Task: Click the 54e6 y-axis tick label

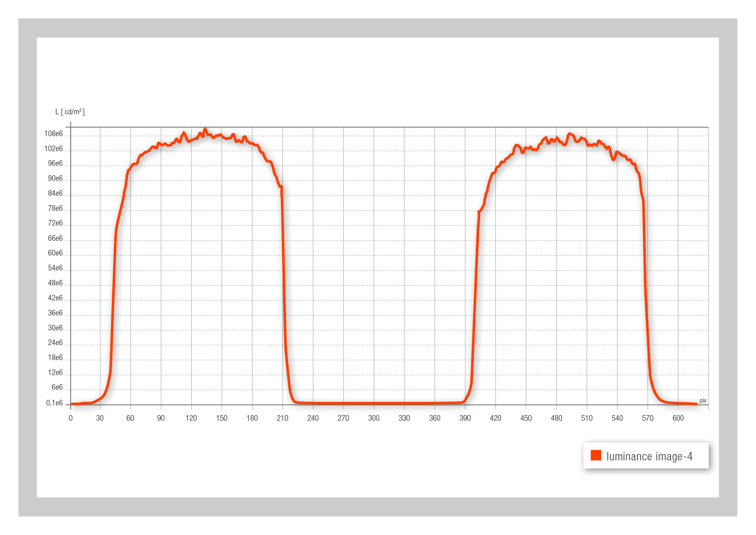Action: (55, 268)
